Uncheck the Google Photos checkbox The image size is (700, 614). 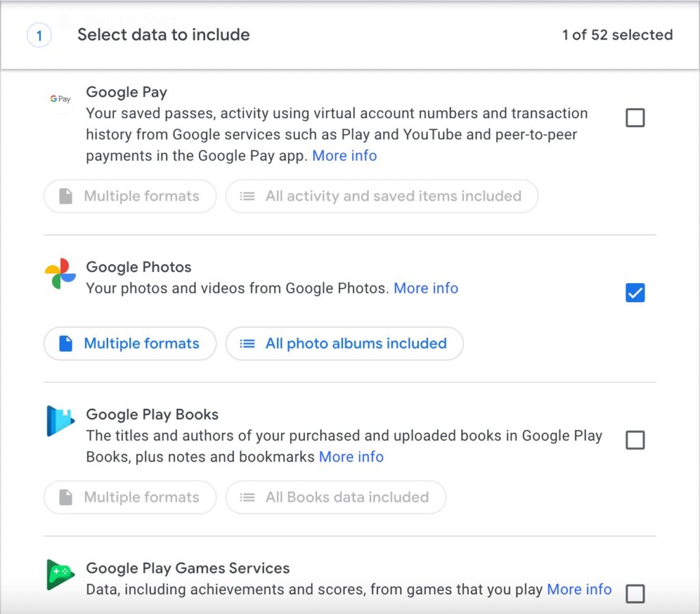coord(635,293)
